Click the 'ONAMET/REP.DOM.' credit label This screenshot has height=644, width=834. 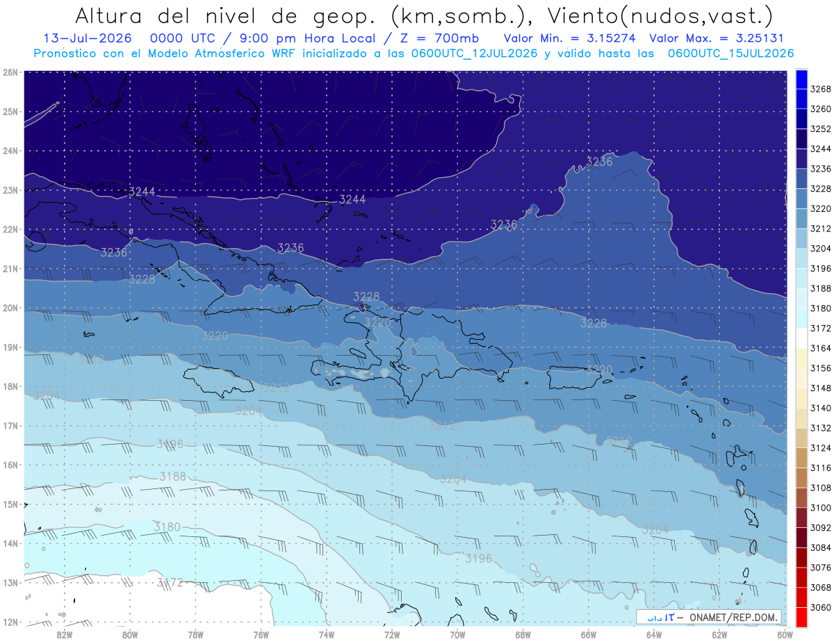click(x=733, y=617)
